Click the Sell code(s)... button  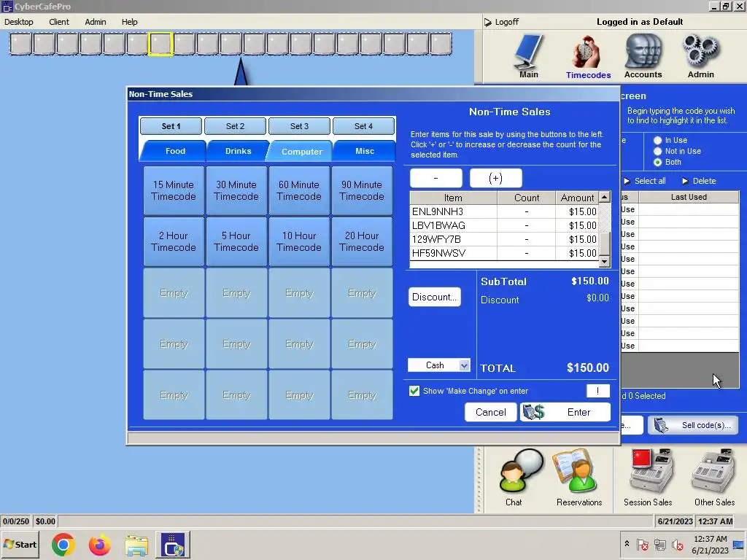click(693, 425)
